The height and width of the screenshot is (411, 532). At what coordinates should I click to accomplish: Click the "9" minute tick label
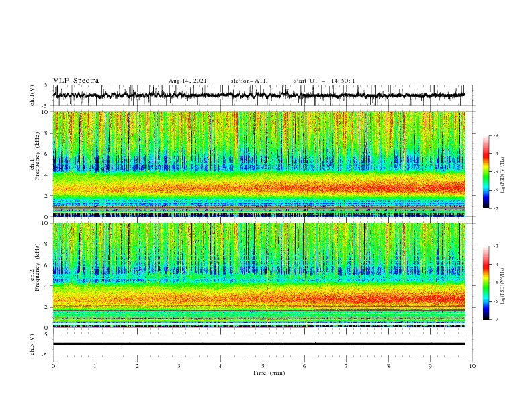[430, 366]
